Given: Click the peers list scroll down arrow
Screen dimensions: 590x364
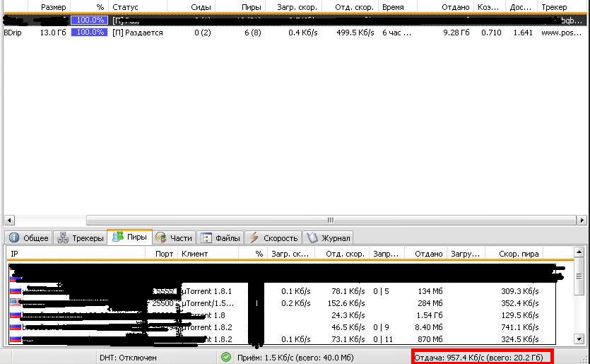Looking at the screenshot, I should [x=579, y=339].
